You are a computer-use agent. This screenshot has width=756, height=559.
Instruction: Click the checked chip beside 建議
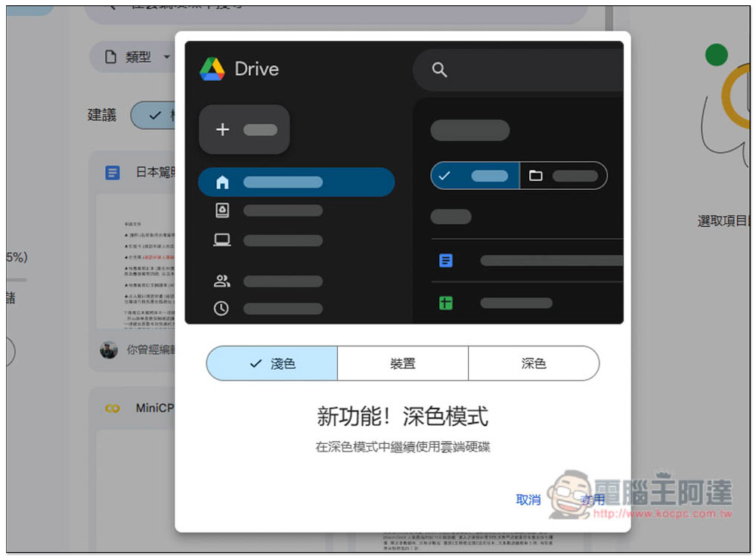click(153, 115)
